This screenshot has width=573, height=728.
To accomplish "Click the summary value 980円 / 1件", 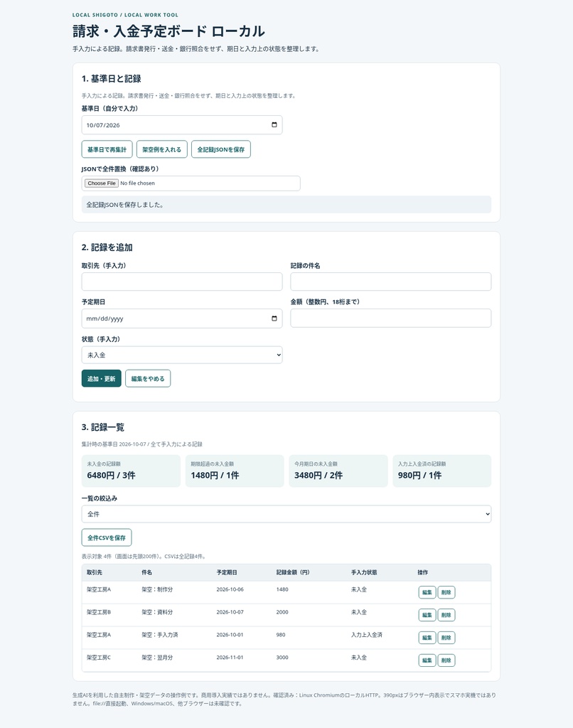I will (419, 476).
